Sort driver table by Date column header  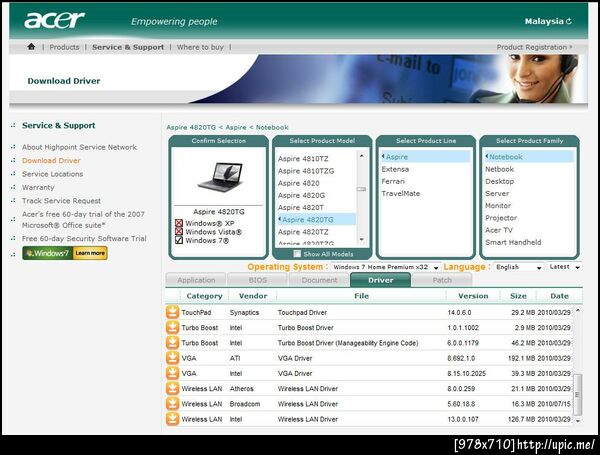pyautogui.click(x=559, y=296)
